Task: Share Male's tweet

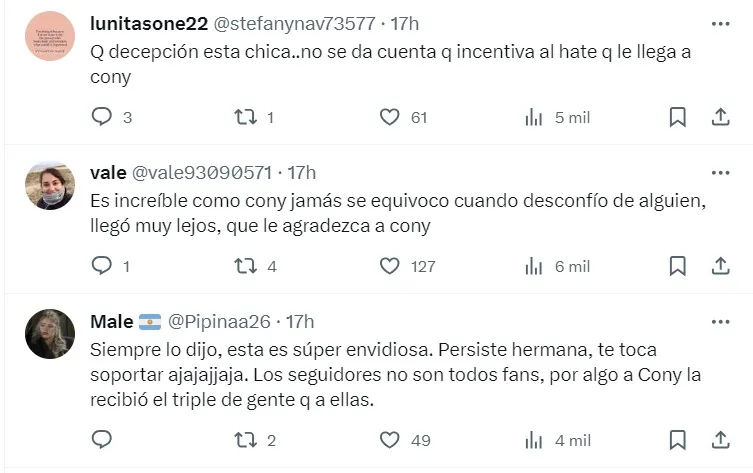Action: point(720,440)
